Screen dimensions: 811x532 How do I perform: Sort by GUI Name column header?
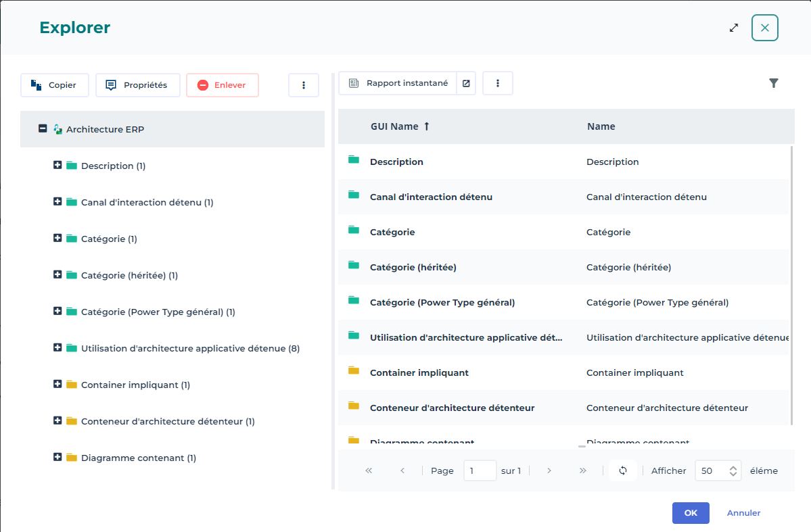click(x=399, y=126)
